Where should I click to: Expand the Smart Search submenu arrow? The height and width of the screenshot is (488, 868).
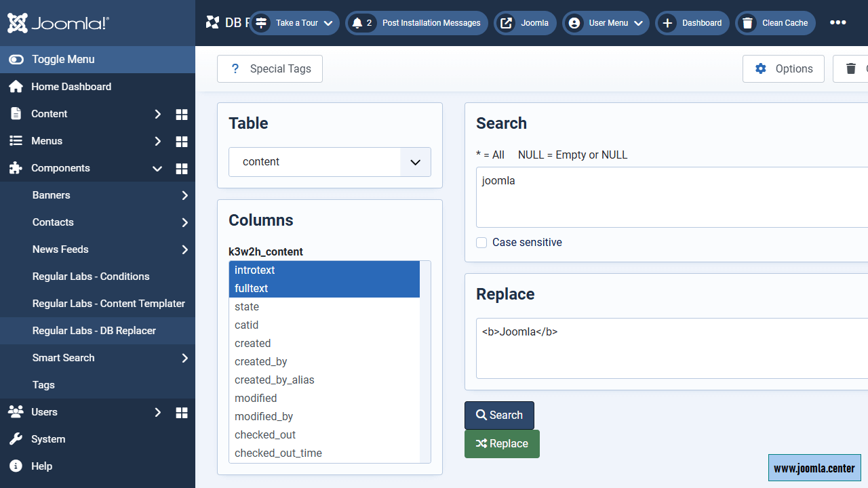[x=184, y=358]
